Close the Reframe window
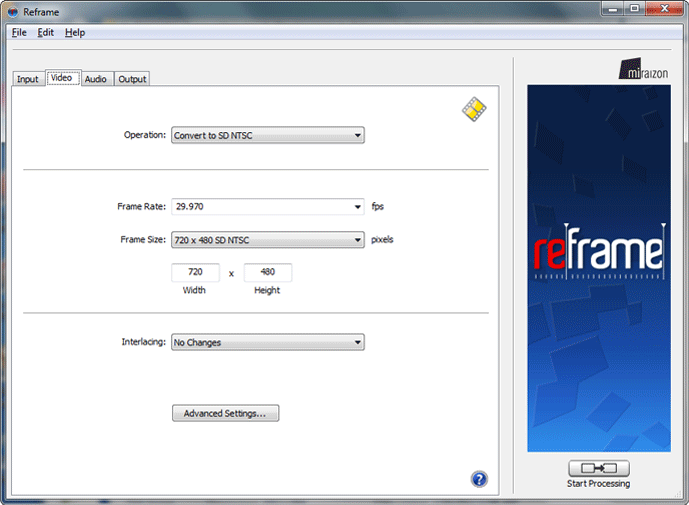The height and width of the screenshot is (505, 689). pos(665,8)
